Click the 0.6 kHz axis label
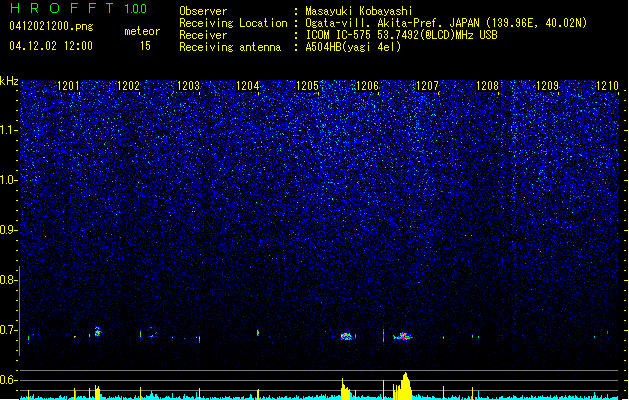Screen dimensions: 629x400 [x=8, y=380]
